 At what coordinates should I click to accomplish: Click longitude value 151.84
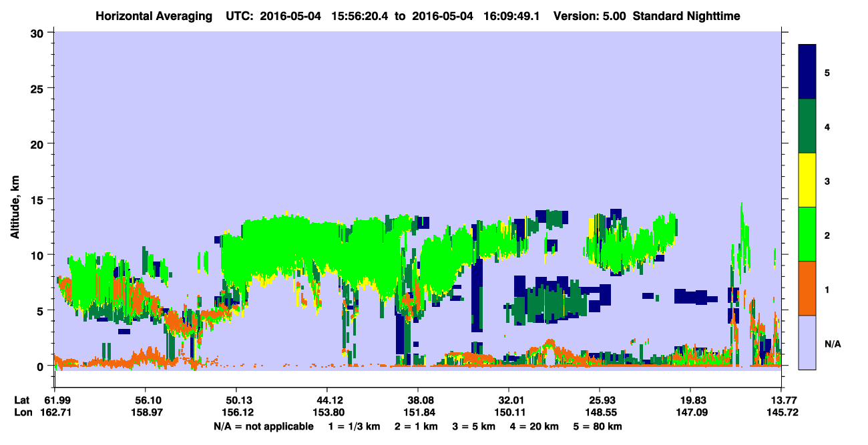click(418, 413)
